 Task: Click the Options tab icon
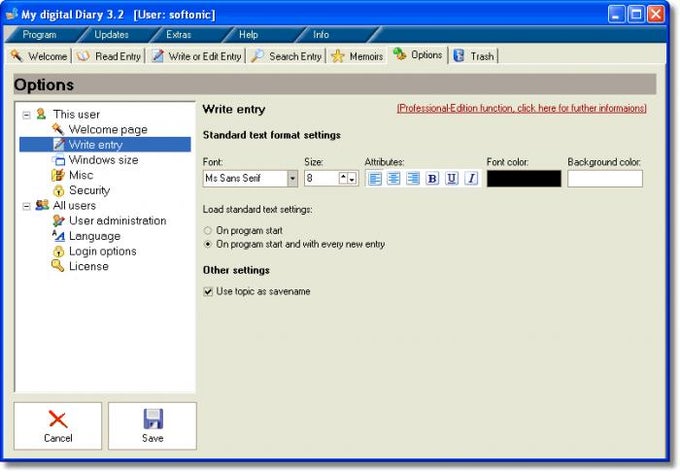[x=399, y=54]
